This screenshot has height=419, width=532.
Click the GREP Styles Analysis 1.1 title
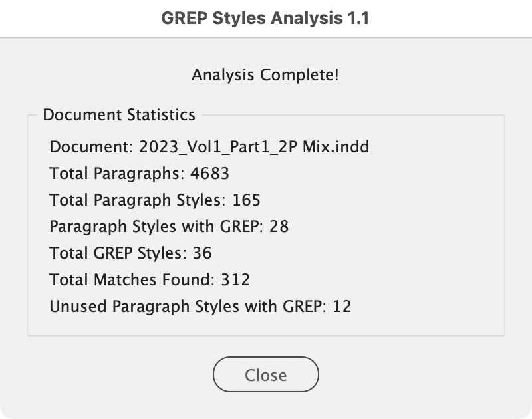coord(265,18)
